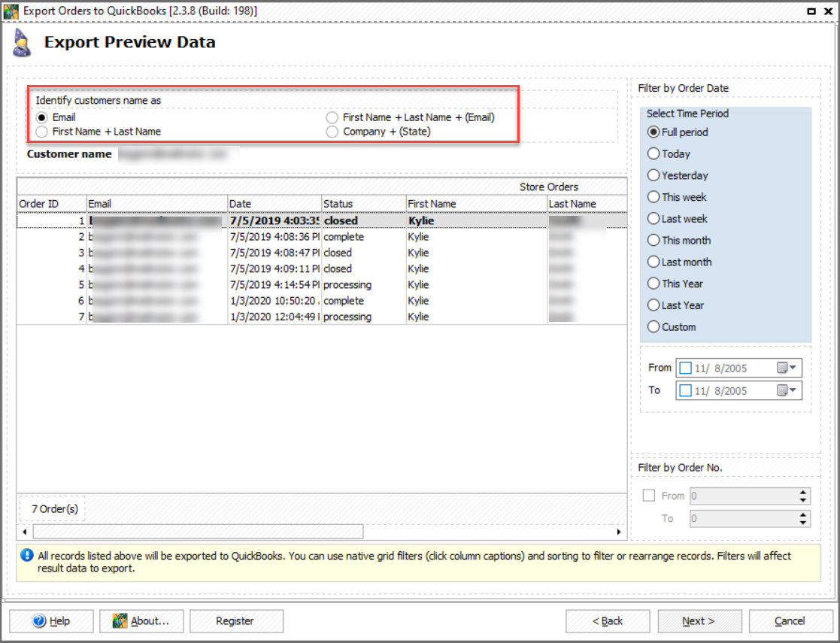This screenshot has width=840, height=643.
Task: Sort by the First Name column header
Action: point(476,204)
